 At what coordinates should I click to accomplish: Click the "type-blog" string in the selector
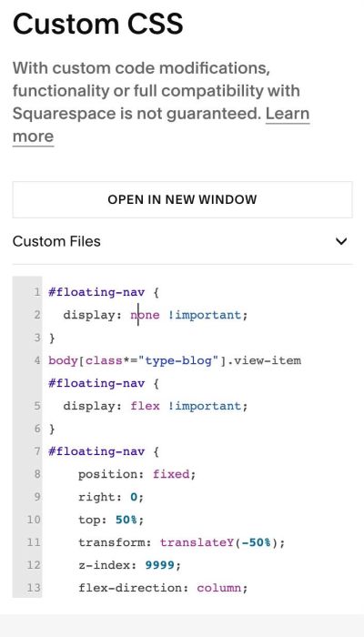180,360
